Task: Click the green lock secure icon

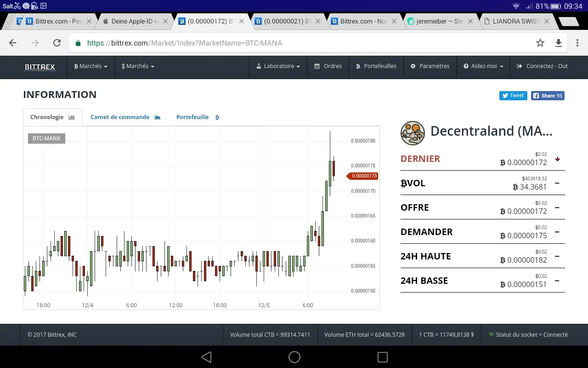Action: [78, 43]
